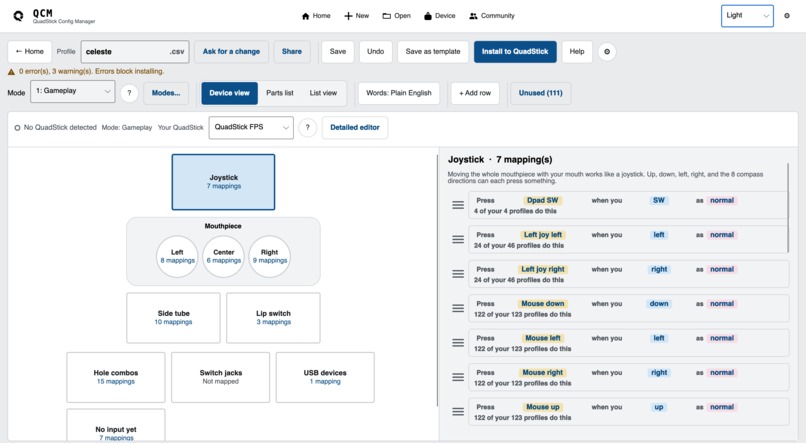This screenshot has height=443, width=806.
Task: Select the Joystick box in device view
Action: [x=223, y=182]
